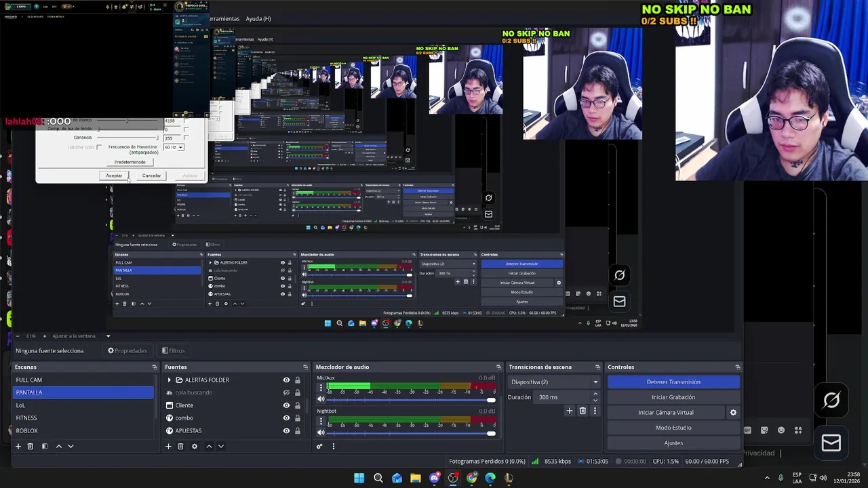This screenshot has height=488, width=868.
Task: Select the FULL CAM scene
Action: (83, 380)
